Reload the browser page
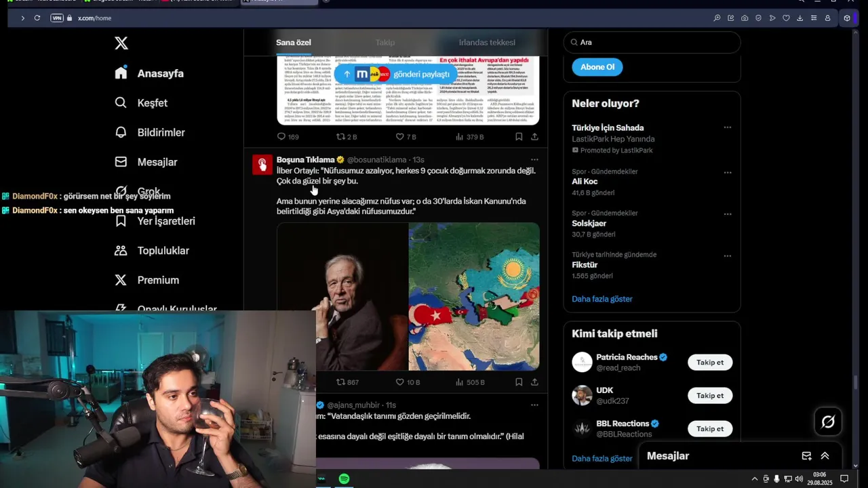Viewport: 868px width, 488px height. coord(37,18)
